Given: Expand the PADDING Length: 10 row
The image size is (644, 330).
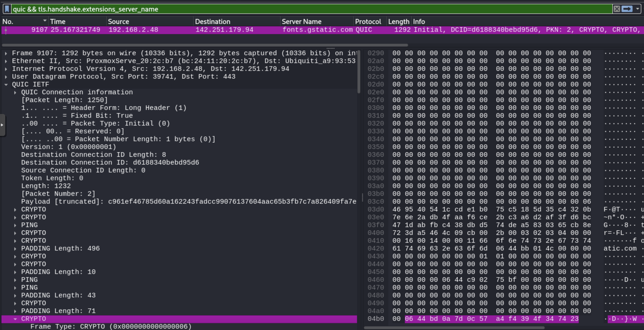Looking at the screenshot, I should (x=15, y=272).
